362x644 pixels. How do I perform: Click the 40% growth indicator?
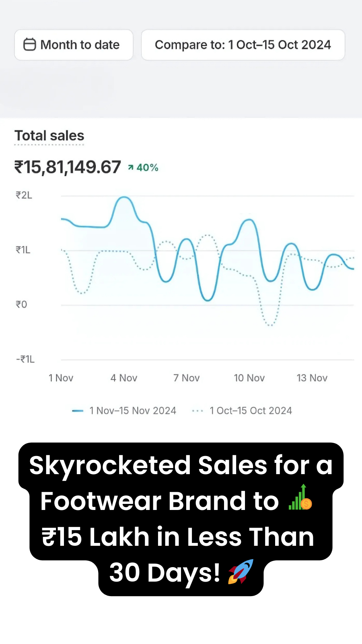[x=147, y=167]
